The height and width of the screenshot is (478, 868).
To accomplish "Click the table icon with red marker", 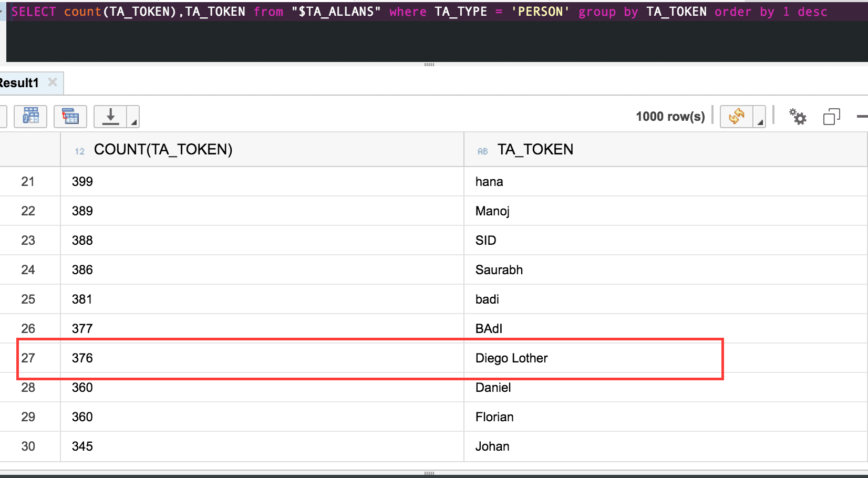I will 70,116.
